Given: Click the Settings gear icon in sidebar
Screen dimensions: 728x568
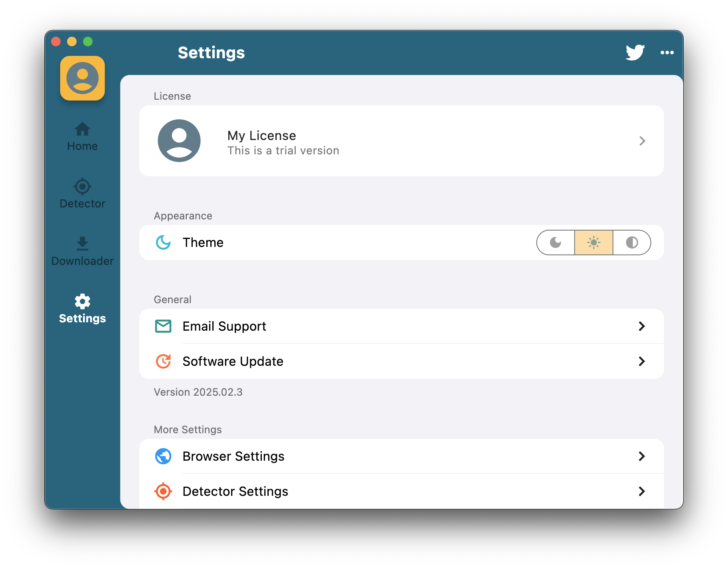Looking at the screenshot, I should point(82,302).
